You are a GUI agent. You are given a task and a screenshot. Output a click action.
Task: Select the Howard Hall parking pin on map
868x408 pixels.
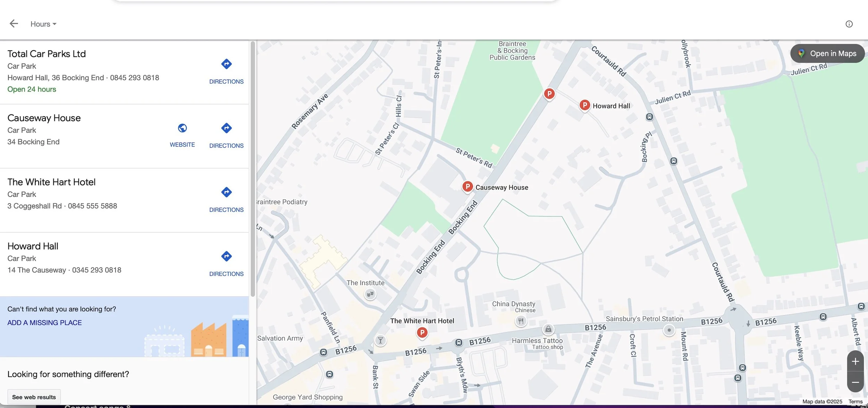pos(584,105)
